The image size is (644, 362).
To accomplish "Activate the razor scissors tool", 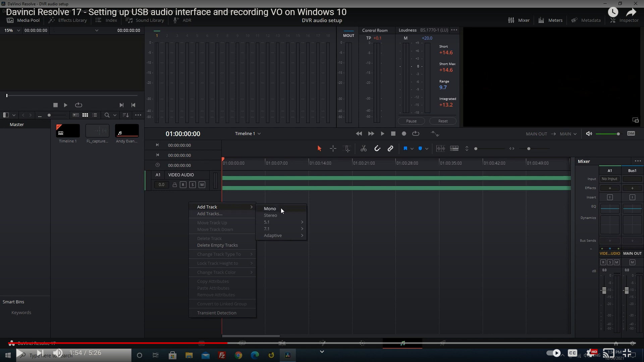I will coord(364,148).
